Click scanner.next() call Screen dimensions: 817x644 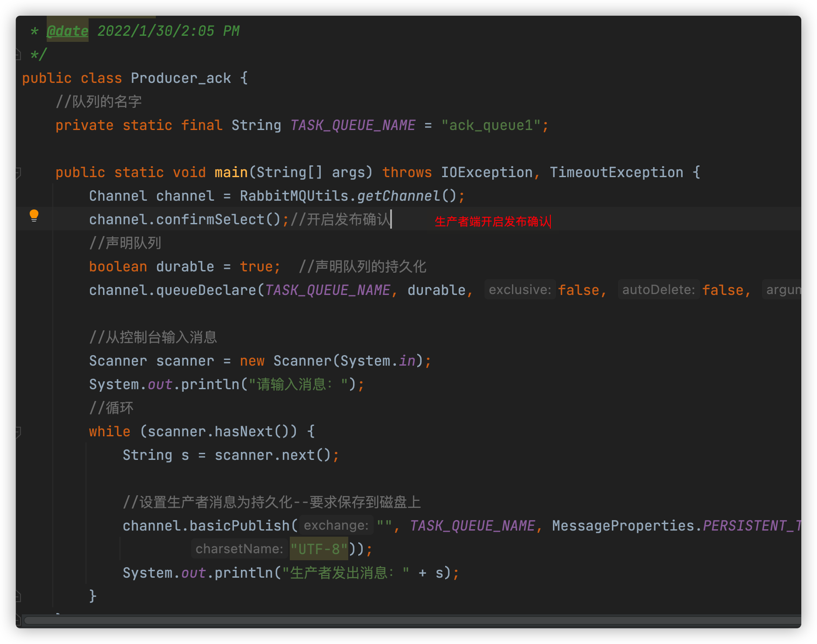click(273, 455)
